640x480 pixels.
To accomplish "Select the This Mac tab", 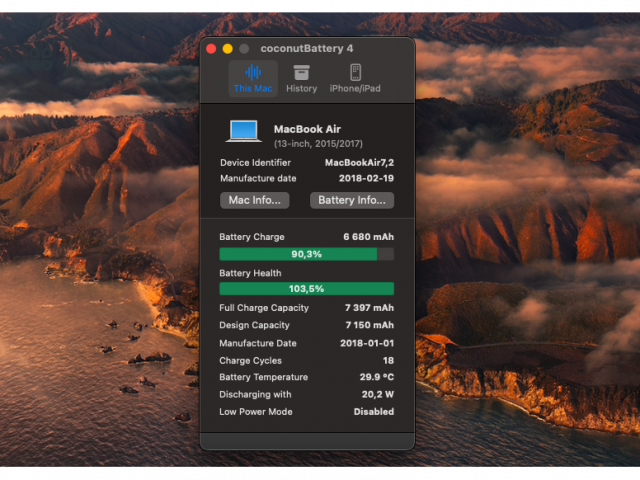I will coord(253,79).
